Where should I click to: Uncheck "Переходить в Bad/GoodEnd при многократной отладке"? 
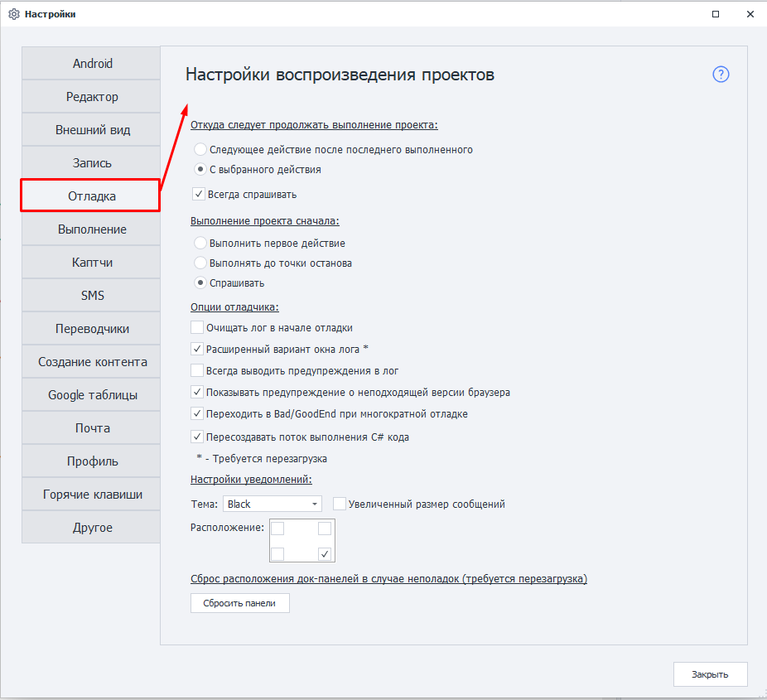coord(197,412)
